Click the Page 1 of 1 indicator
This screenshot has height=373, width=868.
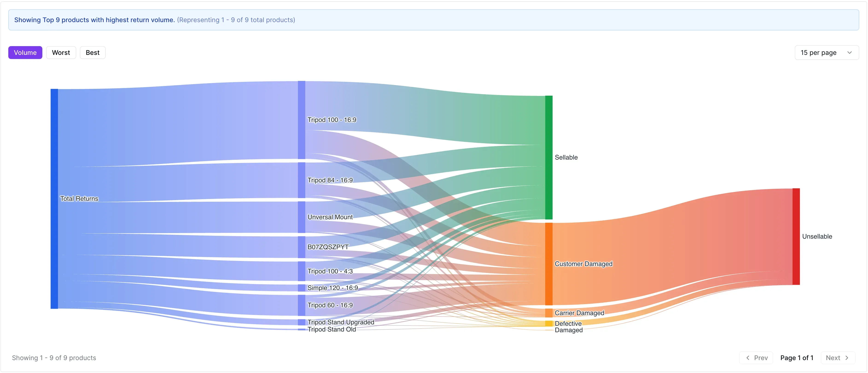click(x=797, y=358)
